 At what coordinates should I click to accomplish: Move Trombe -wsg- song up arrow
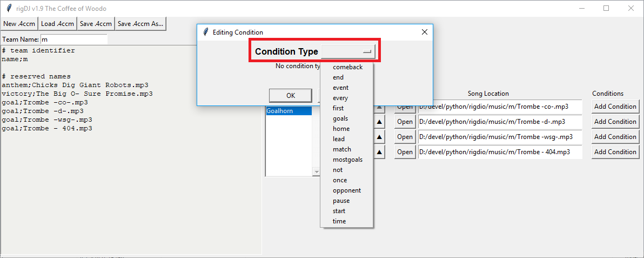tap(380, 137)
